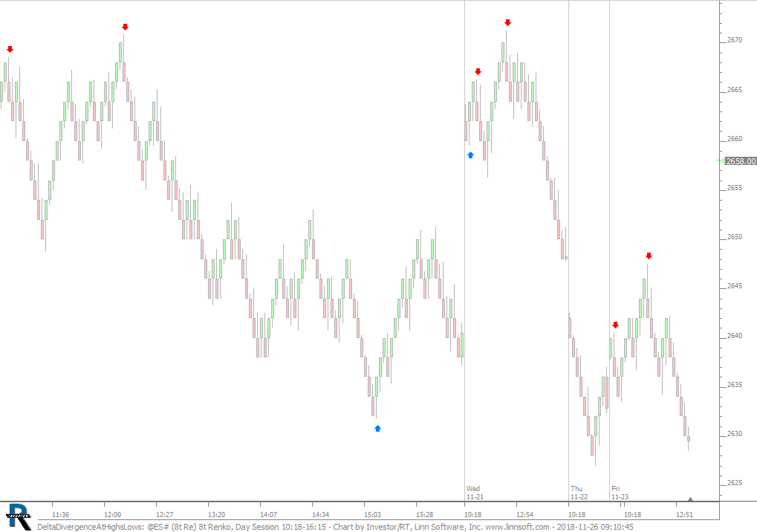Click the Fri 11-23 date label

point(620,493)
